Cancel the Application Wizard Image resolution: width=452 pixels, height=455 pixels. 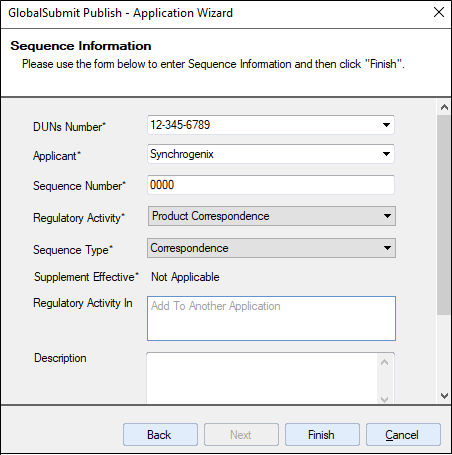click(403, 435)
